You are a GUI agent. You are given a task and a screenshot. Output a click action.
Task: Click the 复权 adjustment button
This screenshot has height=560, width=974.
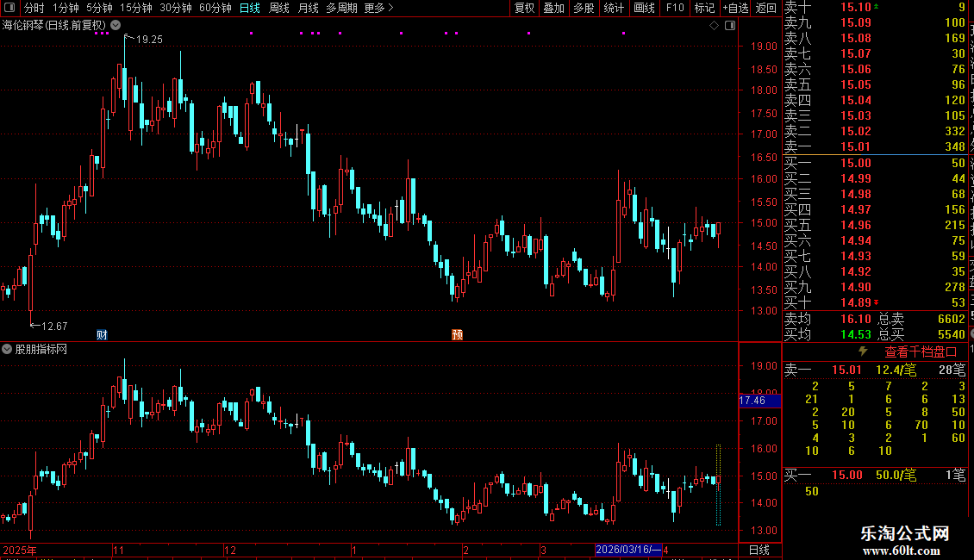point(524,8)
